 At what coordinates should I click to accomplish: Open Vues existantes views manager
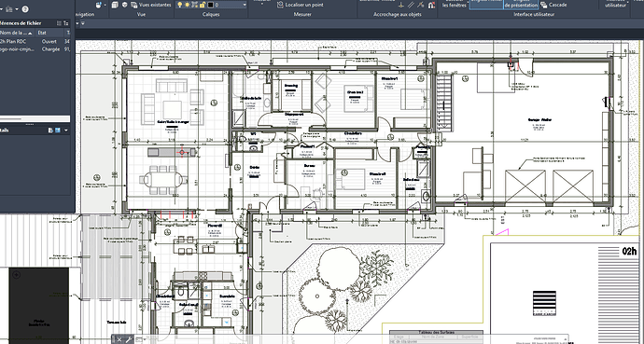point(151,5)
